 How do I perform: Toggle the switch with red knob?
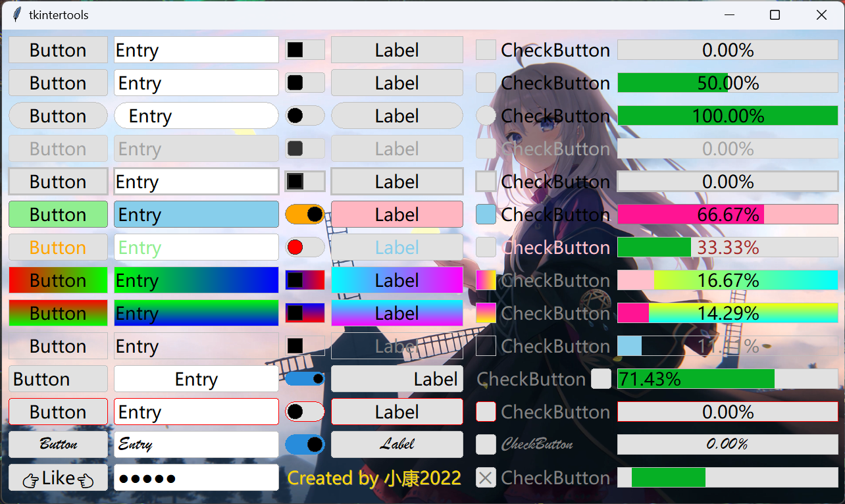(305, 247)
